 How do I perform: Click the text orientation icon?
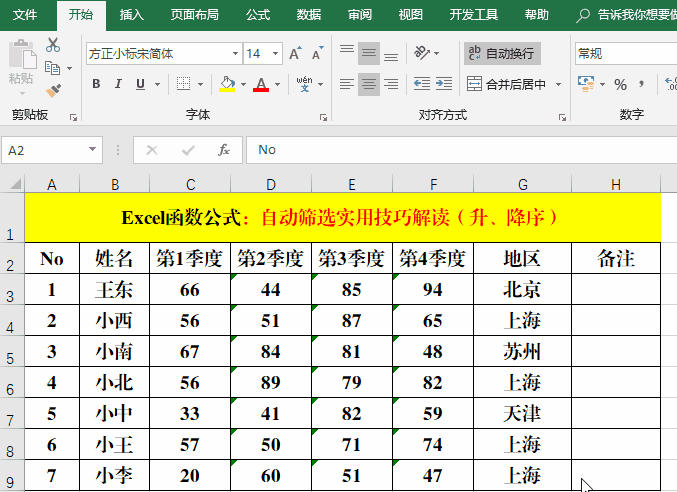click(x=424, y=53)
